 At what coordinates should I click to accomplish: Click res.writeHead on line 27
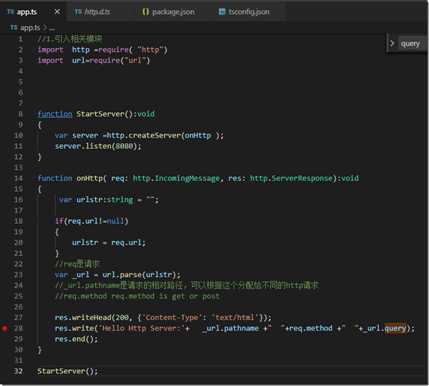pyautogui.click(x=83, y=317)
